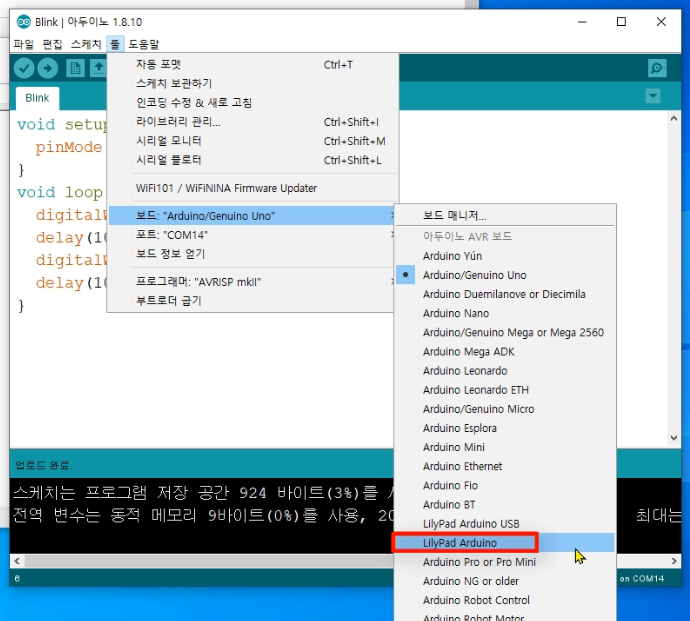Select Arduino Yún board
The image size is (690, 621).
(x=505, y=256)
